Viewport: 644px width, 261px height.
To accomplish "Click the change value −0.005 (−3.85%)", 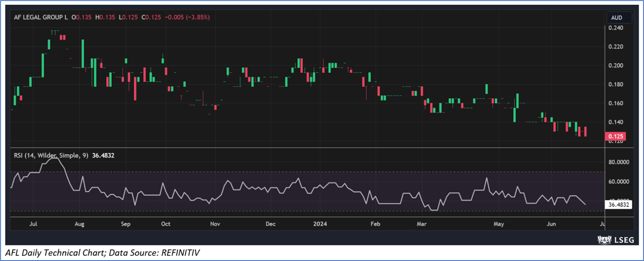I will click(x=187, y=18).
